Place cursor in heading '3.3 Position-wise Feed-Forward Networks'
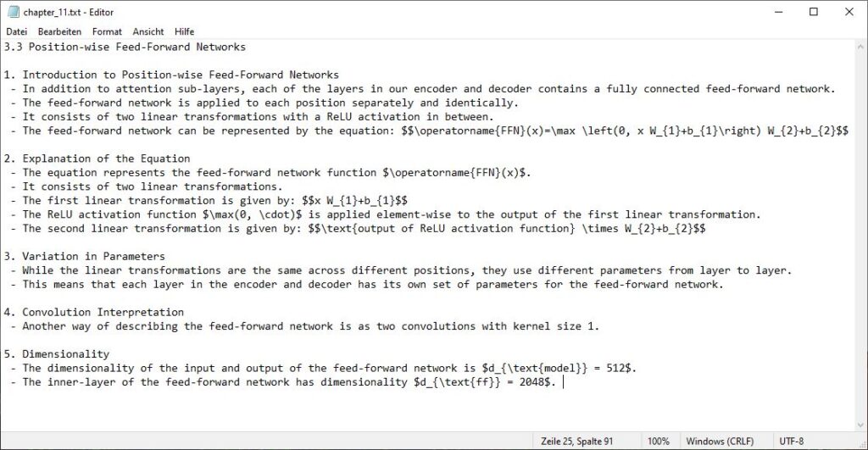Viewport: 868px width, 450px height. tap(125, 47)
